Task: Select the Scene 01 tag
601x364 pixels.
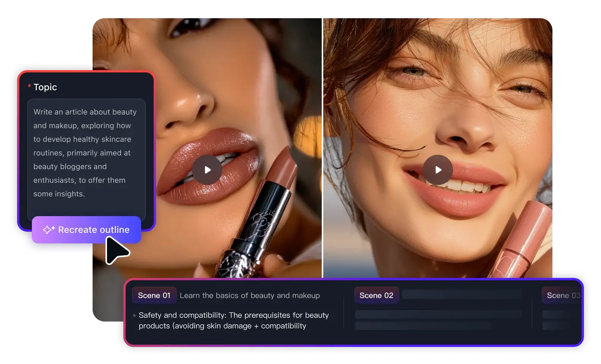Action: pyautogui.click(x=154, y=295)
